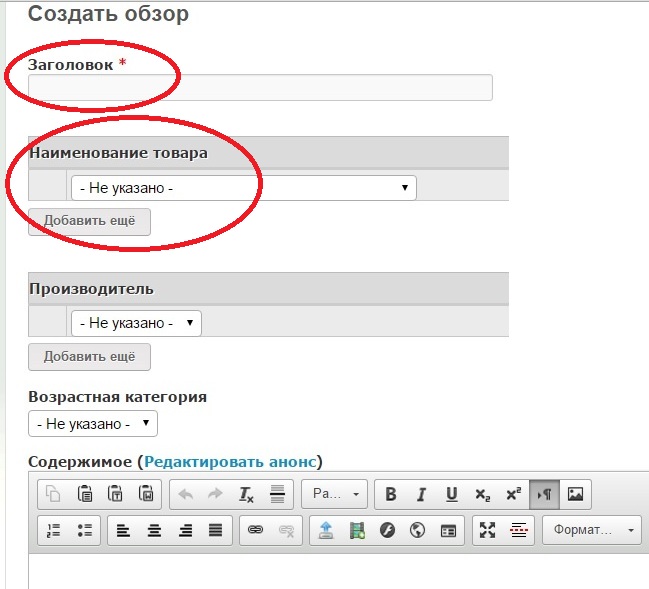Toggle Bold formatting
Screen dimensions: 649x589
point(390,494)
